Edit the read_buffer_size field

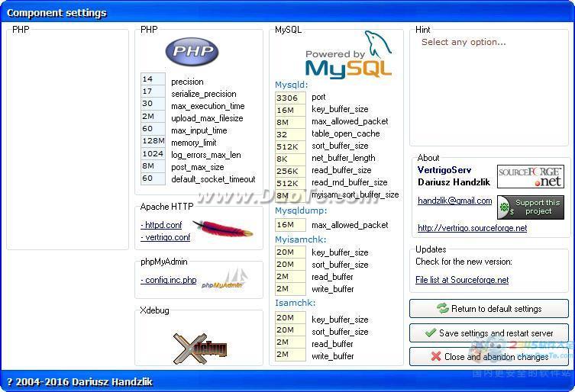[290, 171]
